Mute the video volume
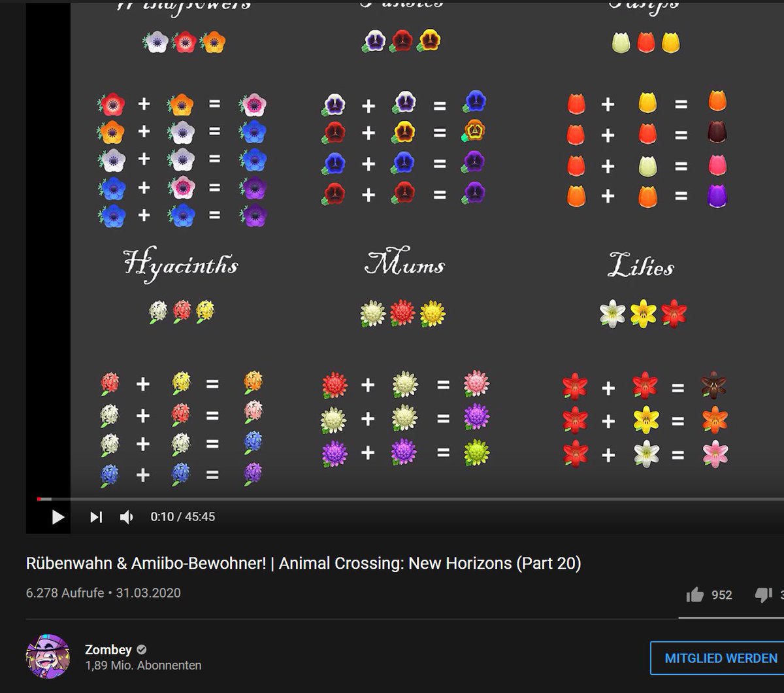This screenshot has height=693, width=784. (x=127, y=517)
